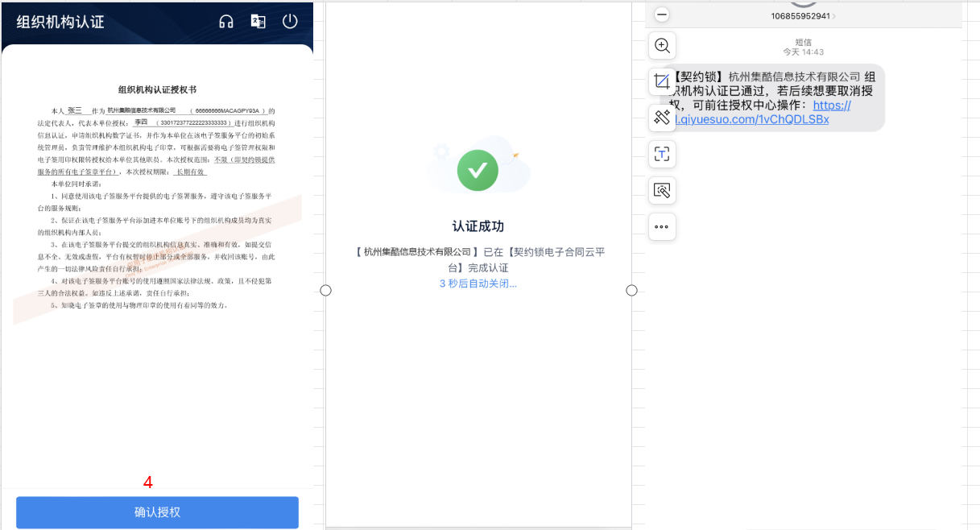Click the headset customer service icon
Image resolution: width=980 pixels, height=530 pixels.
226,22
